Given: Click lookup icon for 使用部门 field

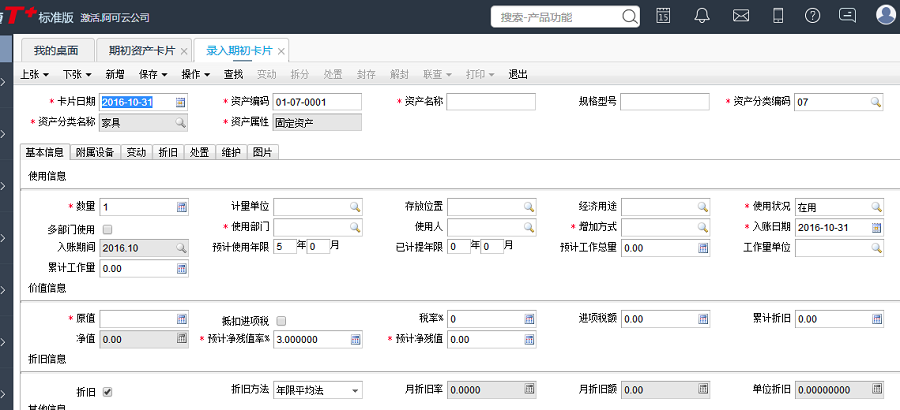Looking at the screenshot, I should point(354,227).
